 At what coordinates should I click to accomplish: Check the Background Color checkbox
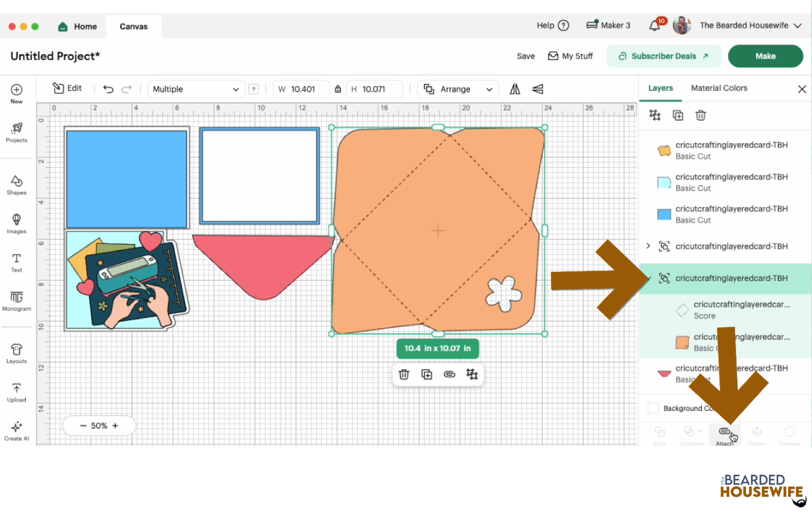pyautogui.click(x=654, y=408)
